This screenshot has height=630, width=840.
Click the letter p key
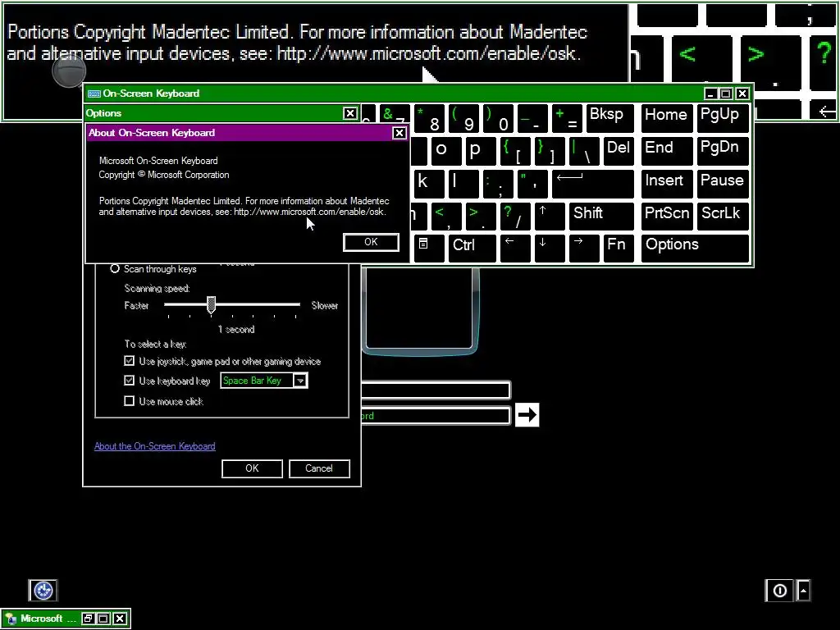coord(481,151)
